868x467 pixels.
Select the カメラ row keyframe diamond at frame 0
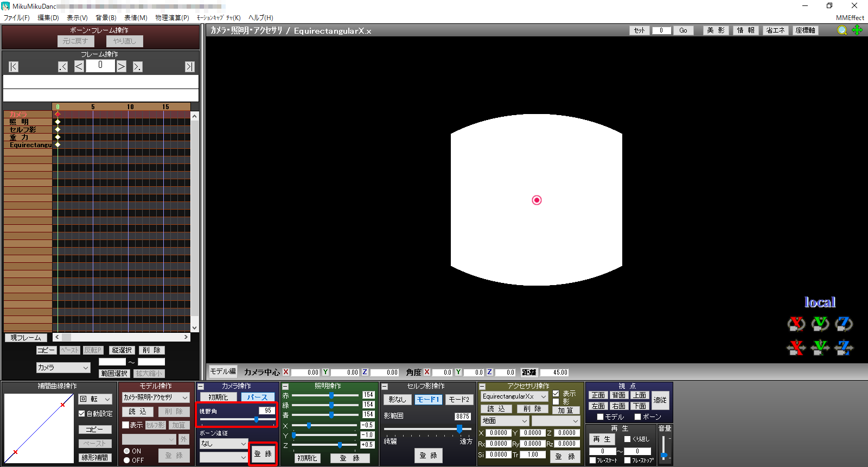(58, 115)
